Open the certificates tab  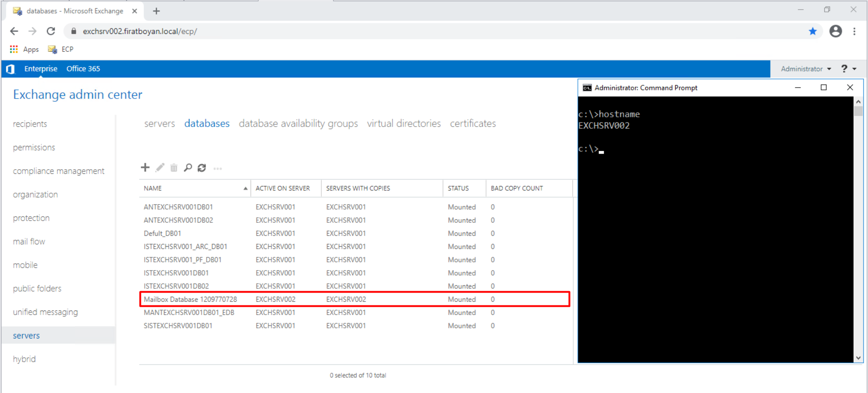[473, 123]
